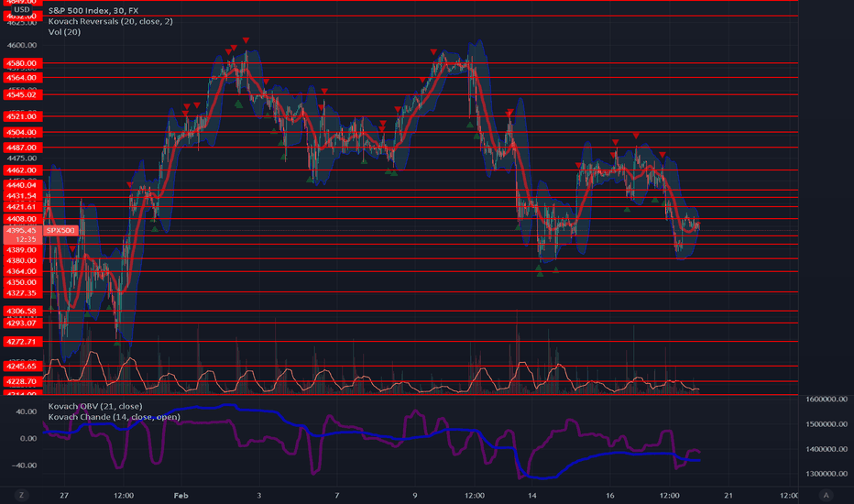
Task: Select the 4580.00 horizontal line label
Action: pyautogui.click(x=22, y=63)
